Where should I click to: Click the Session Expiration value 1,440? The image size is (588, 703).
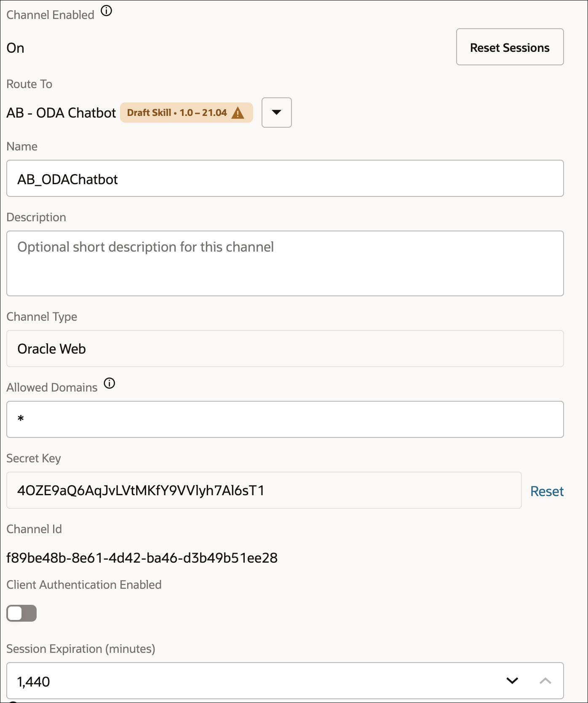coord(34,682)
